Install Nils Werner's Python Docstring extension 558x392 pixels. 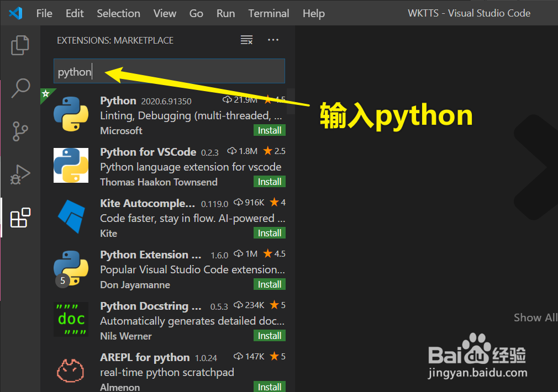(270, 336)
